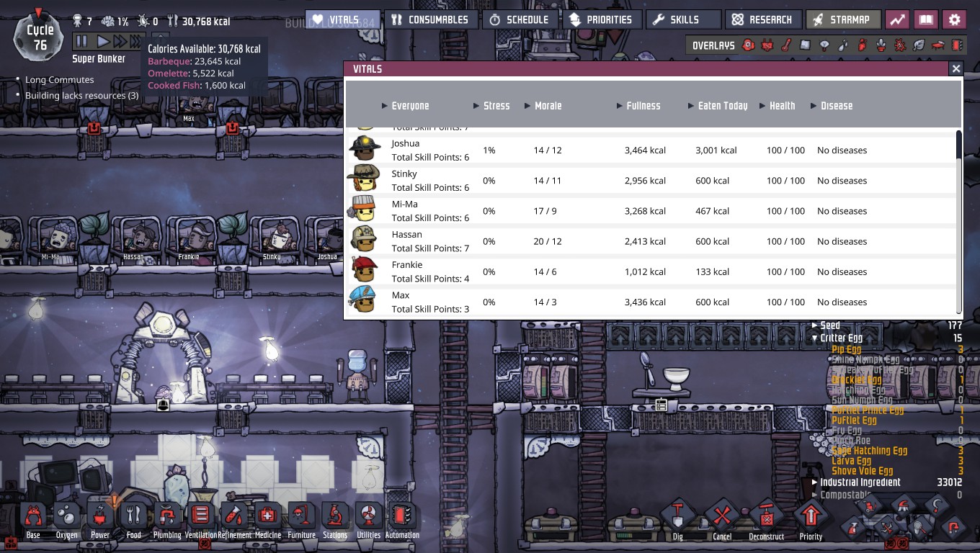Screen dimensions: 980x553
Task: Set game speed to double fast-forward
Action: coord(120,42)
